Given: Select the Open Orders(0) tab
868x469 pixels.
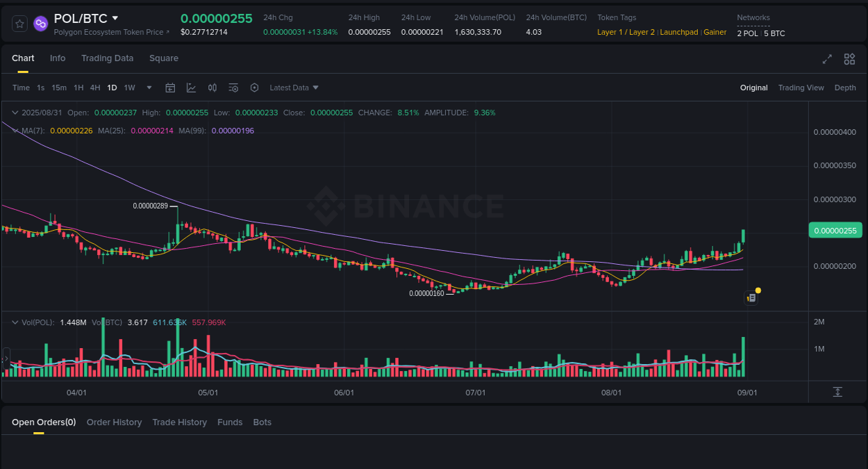Looking at the screenshot, I should pos(44,422).
